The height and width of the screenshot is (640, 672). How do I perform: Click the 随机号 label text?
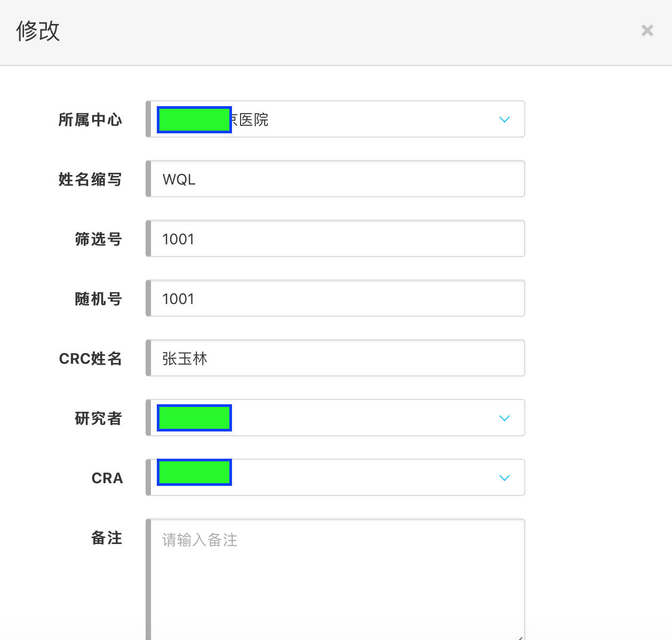pyautogui.click(x=98, y=299)
